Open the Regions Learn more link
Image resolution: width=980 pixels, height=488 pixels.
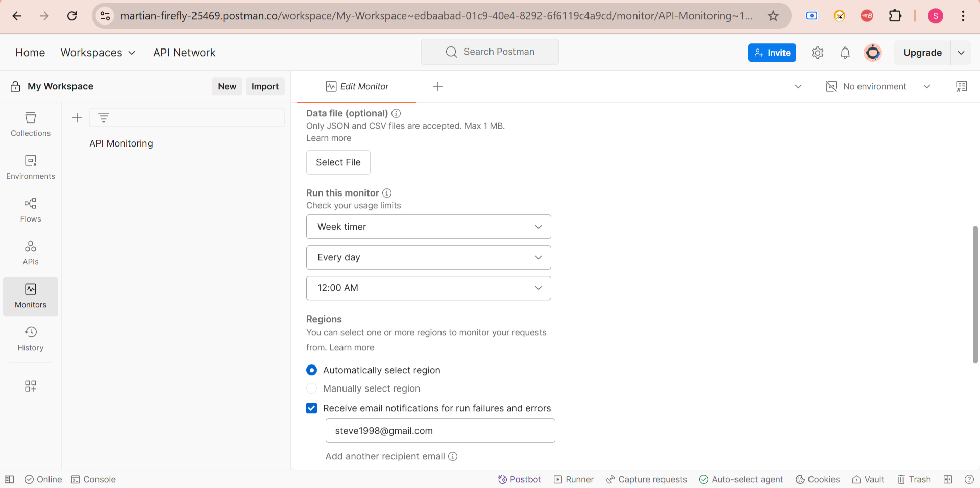pos(352,347)
